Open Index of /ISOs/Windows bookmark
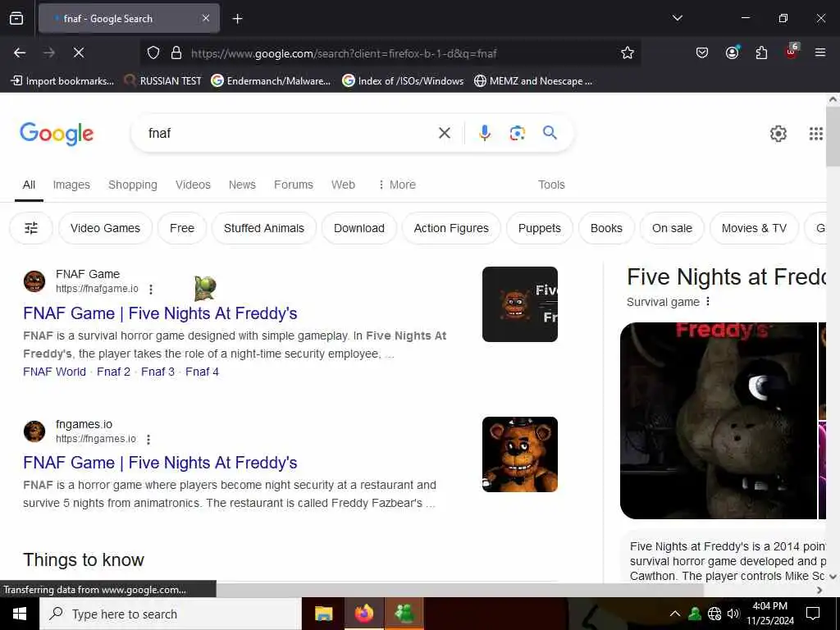This screenshot has width=840, height=630. (403, 81)
